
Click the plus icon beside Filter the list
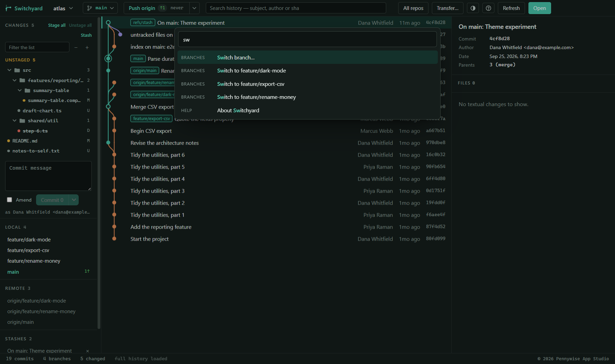[87, 47]
